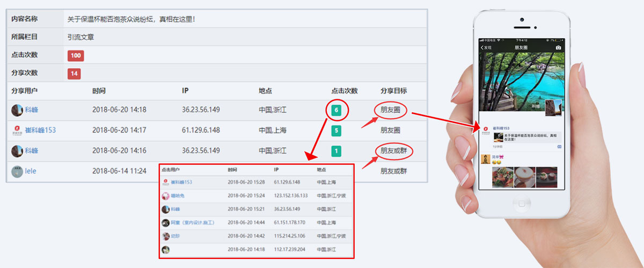Click 科峰 avatar in 14:16 row

[17, 151]
